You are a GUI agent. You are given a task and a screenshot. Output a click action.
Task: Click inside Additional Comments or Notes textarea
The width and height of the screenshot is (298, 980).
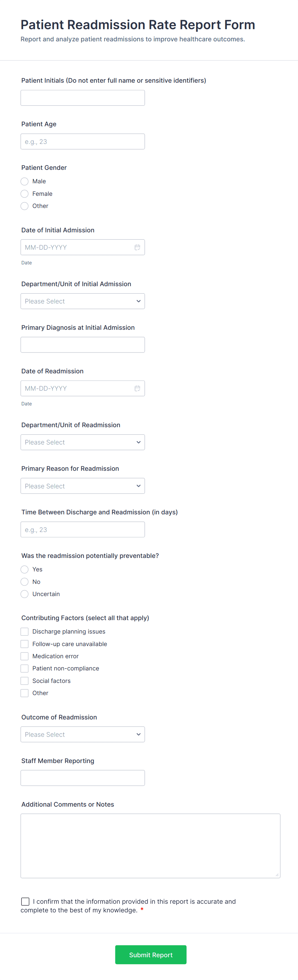[150, 846]
